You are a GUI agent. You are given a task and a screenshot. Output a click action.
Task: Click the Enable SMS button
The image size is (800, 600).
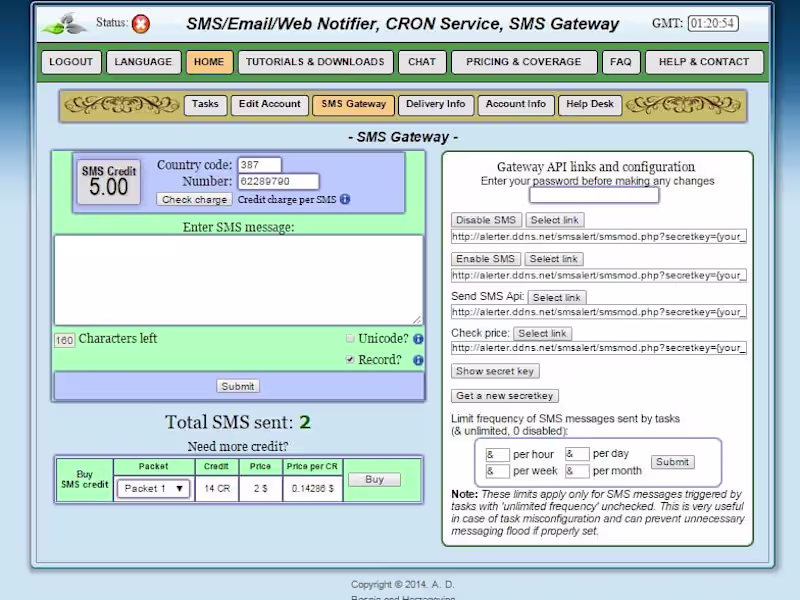tap(486, 259)
